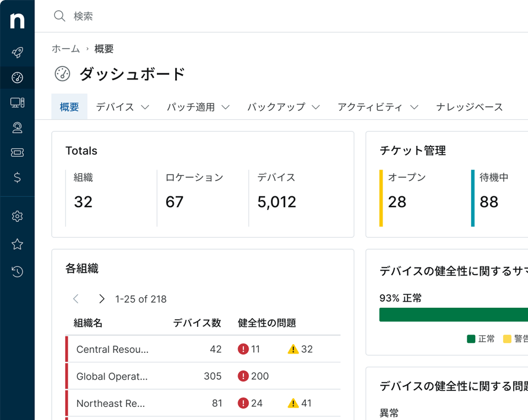Click red error icon in Northeast Re row

click(x=243, y=403)
